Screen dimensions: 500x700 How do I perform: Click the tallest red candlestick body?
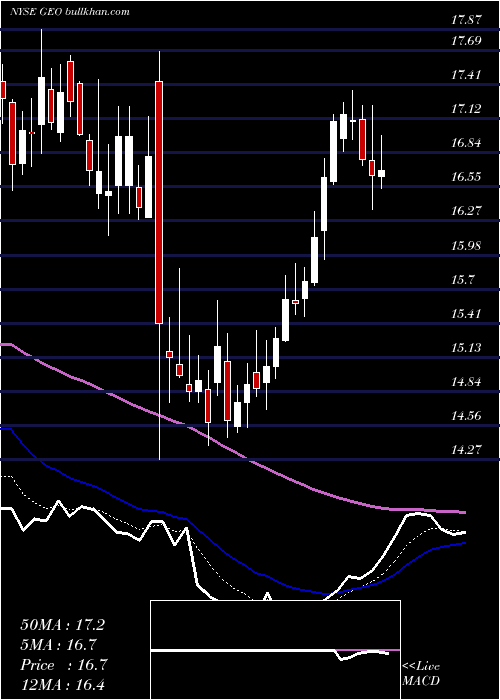coord(159,202)
